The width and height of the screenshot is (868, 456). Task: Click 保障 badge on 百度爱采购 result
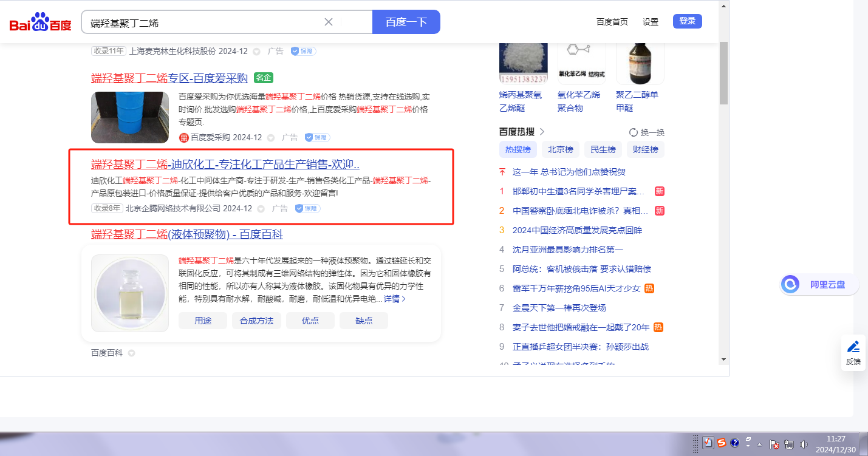(317, 138)
